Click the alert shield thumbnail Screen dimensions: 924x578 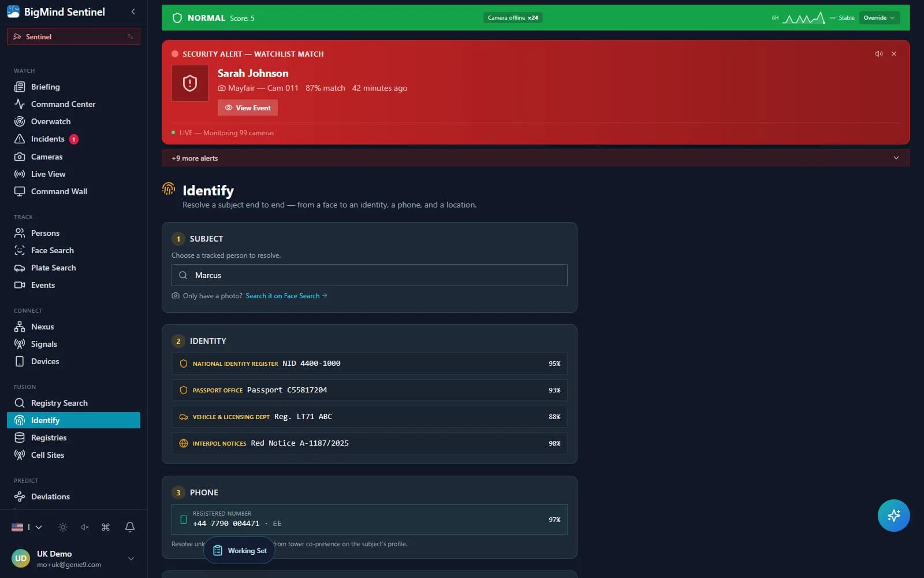(x=190, y=83)
